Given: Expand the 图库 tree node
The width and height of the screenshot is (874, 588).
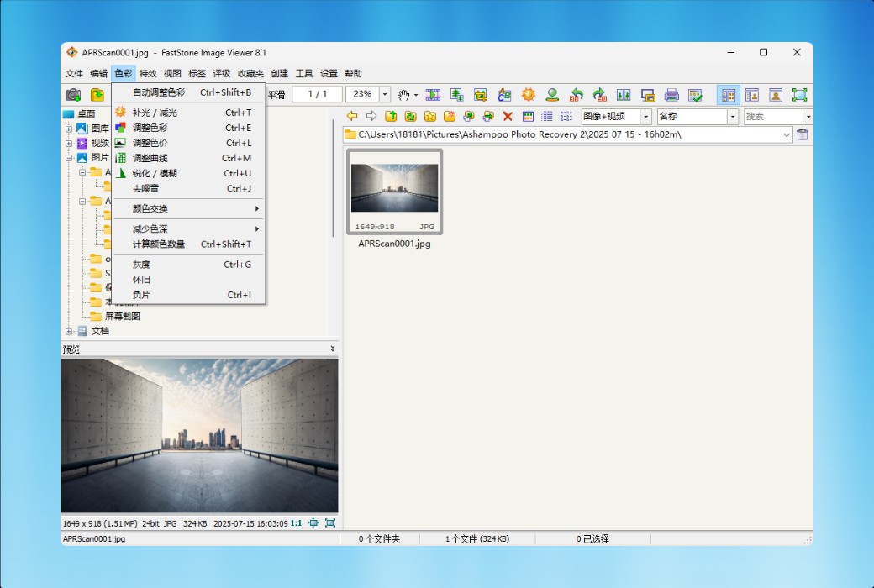Looking at the screenshot, I should (69, 129).
